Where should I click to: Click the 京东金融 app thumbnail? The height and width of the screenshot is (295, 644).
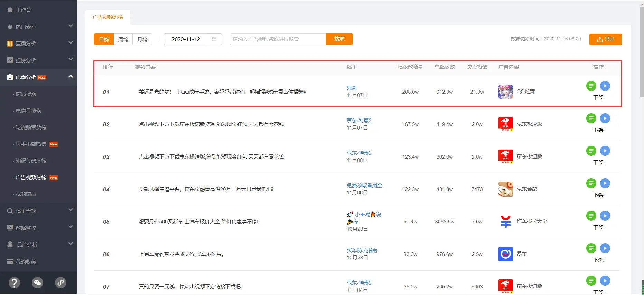pyautogui.click(x=505, y=189)
